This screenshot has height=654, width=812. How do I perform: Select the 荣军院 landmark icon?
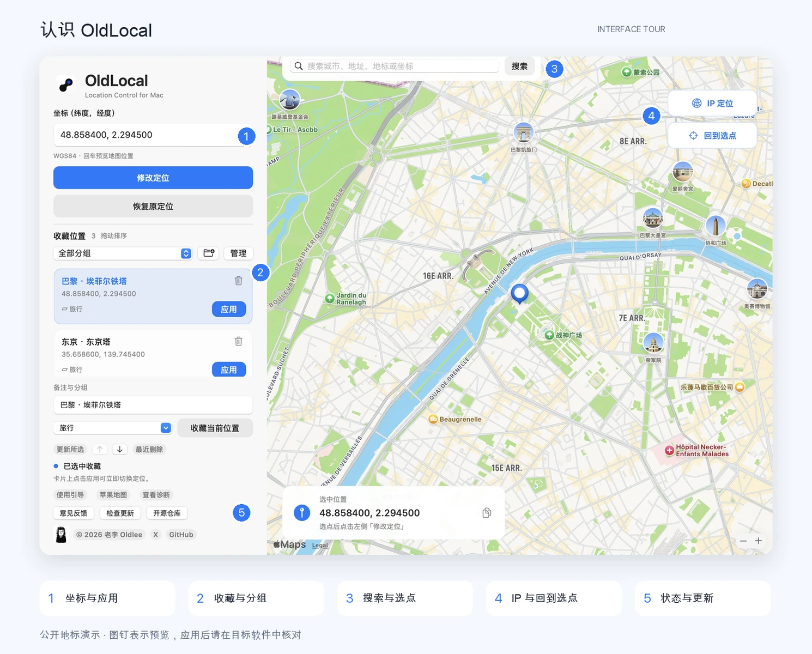(x=653, y=343)
